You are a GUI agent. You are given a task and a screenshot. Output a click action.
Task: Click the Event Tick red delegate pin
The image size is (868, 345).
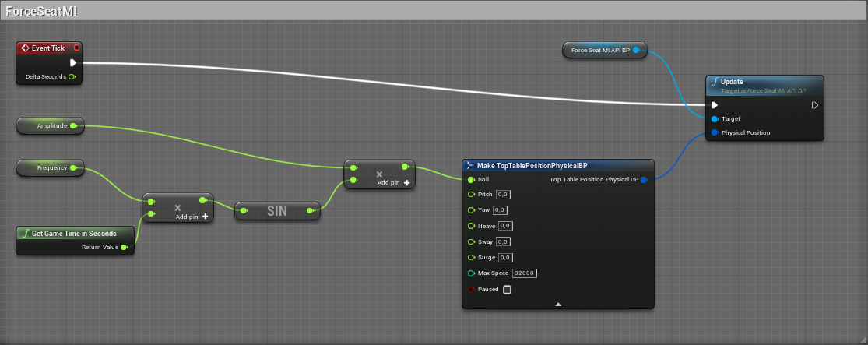[76, 48]
